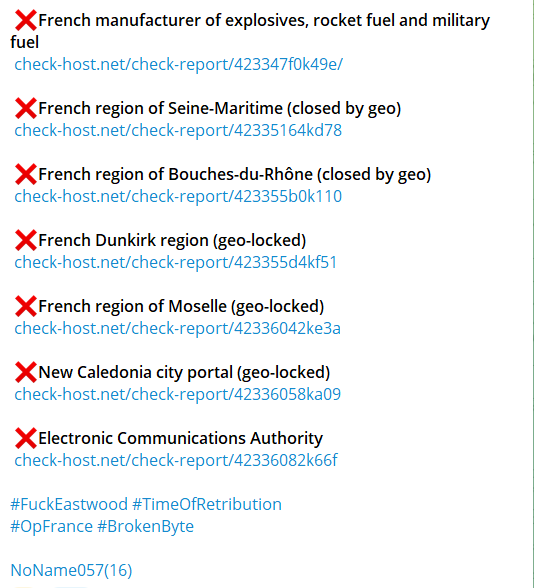Image resolution: width=534 pixels, height=588 pixels.
Task: Click red X beside French manufacturer of explosives
Action: click(26, 20)
